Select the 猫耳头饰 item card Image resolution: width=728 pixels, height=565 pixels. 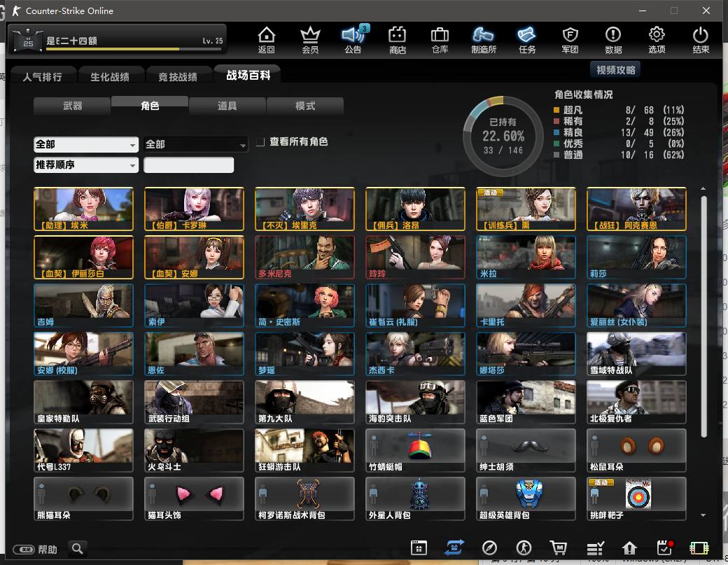click(194, 498)
